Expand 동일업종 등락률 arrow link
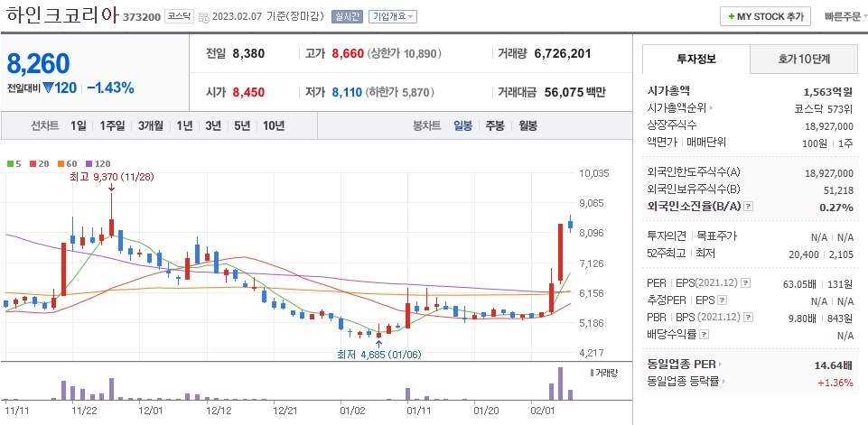The height and width of the screenshot is (425, 868). pos(724,382)
